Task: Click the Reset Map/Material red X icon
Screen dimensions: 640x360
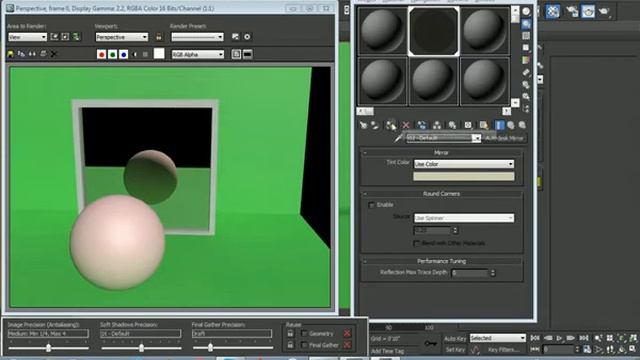Action: 406,125
